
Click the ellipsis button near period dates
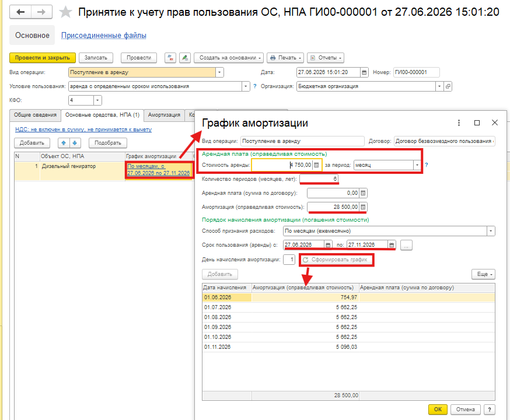[406, 245]
